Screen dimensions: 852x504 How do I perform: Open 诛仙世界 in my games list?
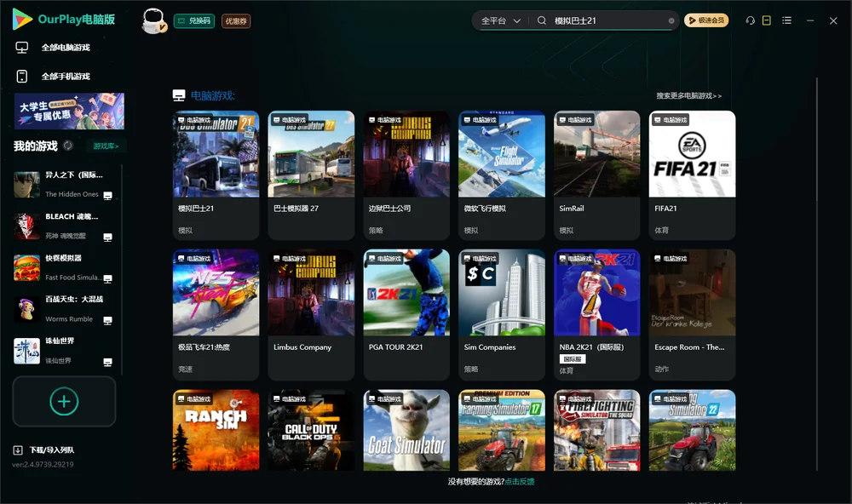point(64,351)
